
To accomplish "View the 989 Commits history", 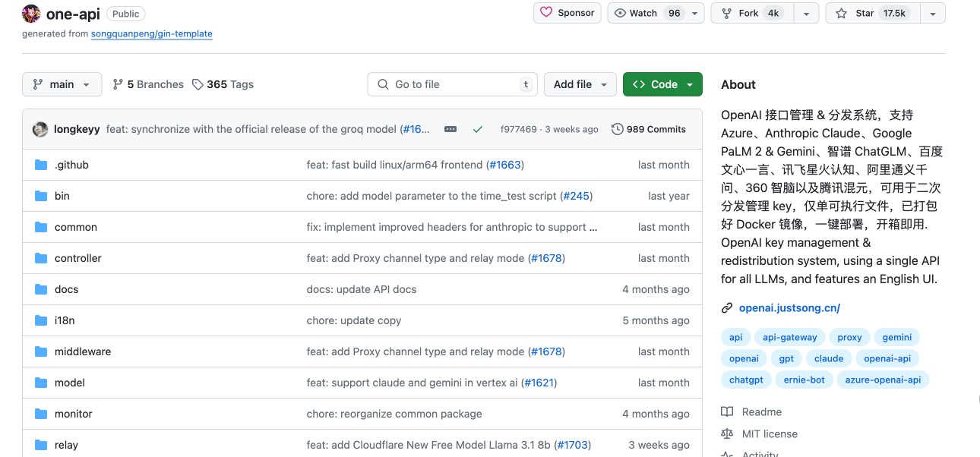I will 649,129.
